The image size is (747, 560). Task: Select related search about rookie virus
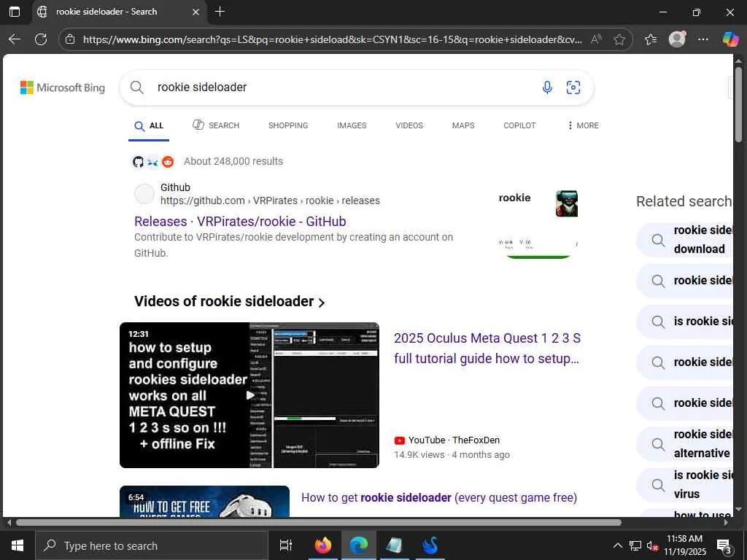[685, 485]
